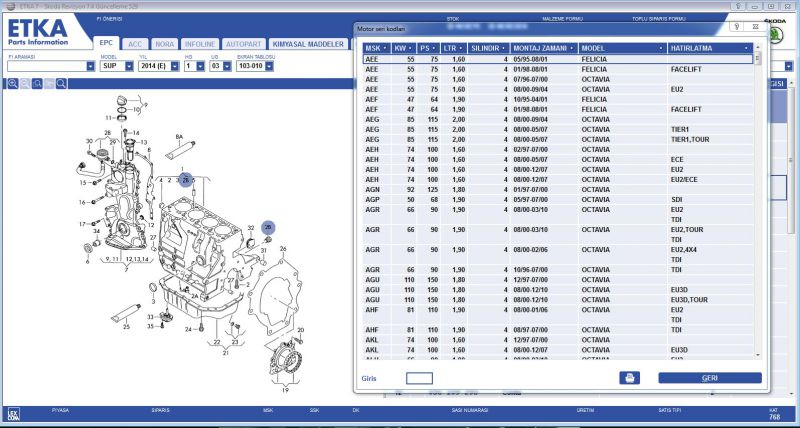
Task: Click the last magnifier search icon in zoom toolbar
Action: (61, 84)
